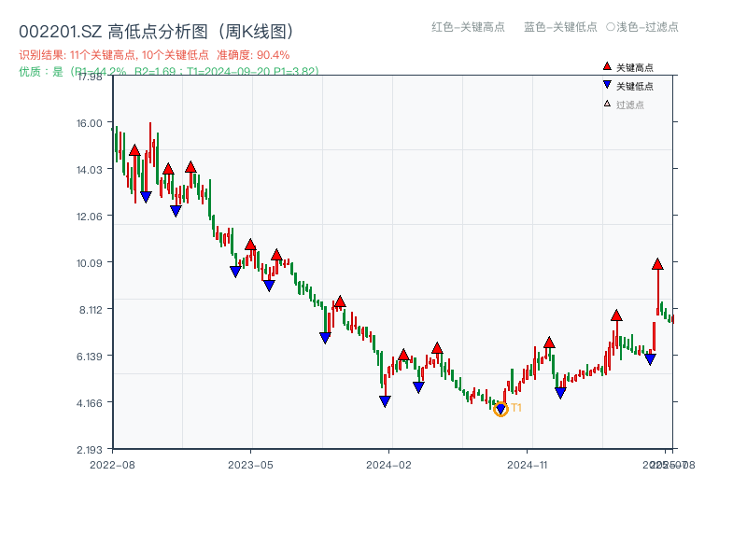Click the 10.09 price axis label
The height and width of the screenshot is (560, 747).
click(90, 263)
